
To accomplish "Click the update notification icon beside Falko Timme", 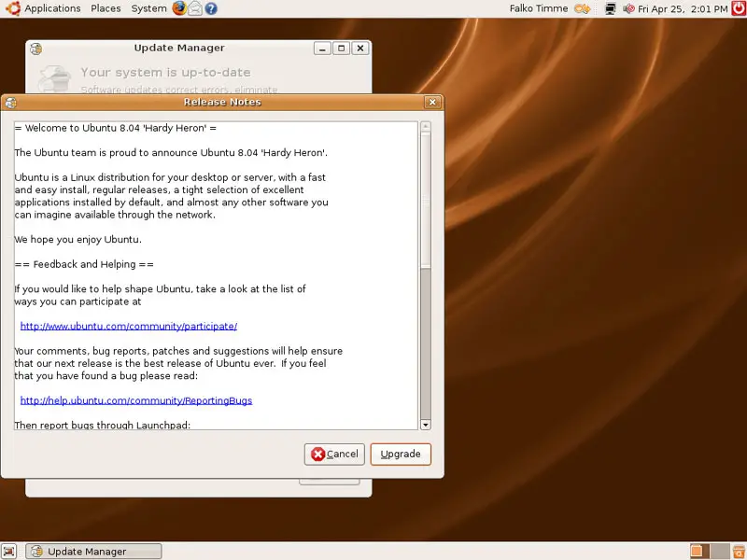I will 582,8.
